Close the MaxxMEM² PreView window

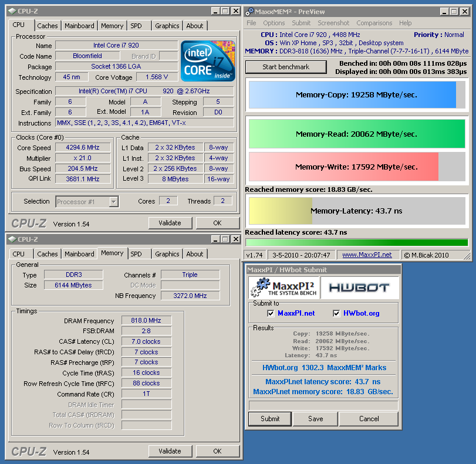coord(465,12)
